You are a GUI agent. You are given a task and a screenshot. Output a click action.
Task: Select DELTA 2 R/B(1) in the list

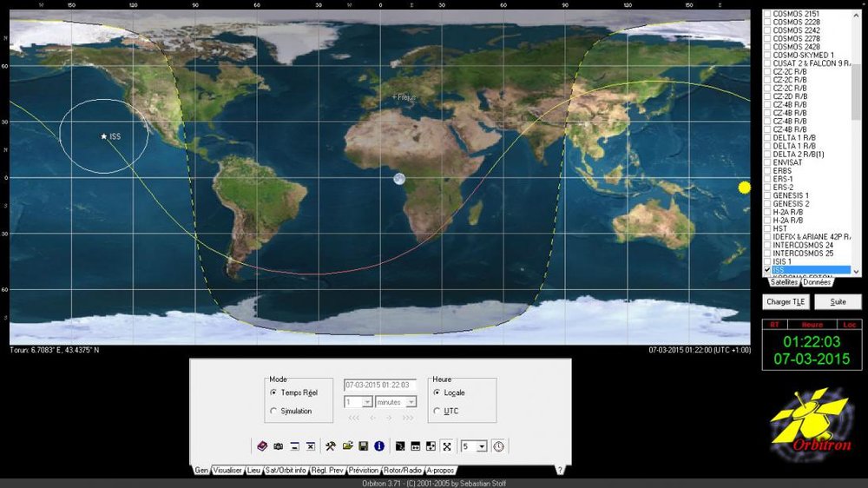(799, 154)
